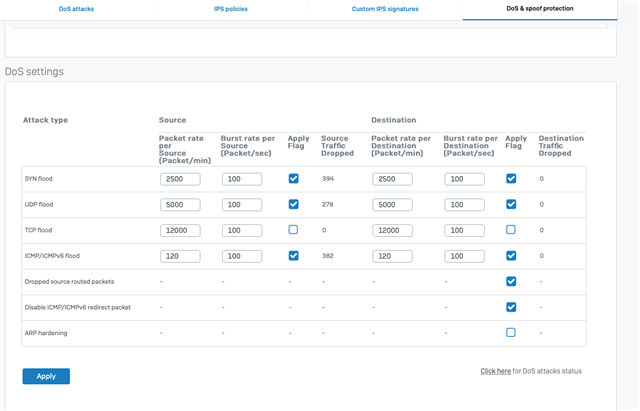The height and width of the screenshot is (411, 640).
Task: Enable ARP hardening checkbox
Action: 511,333
